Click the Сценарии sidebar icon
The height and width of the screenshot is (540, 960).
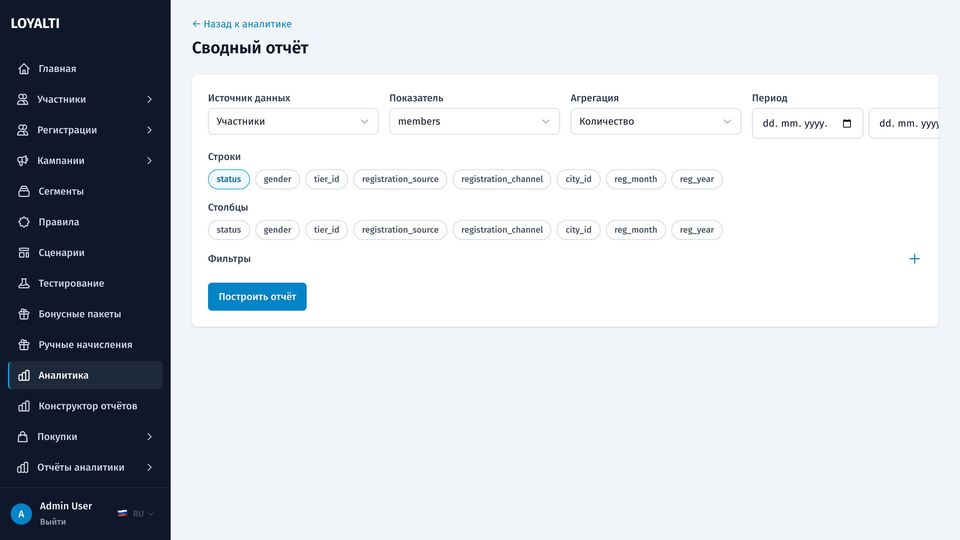coord(24,252)
